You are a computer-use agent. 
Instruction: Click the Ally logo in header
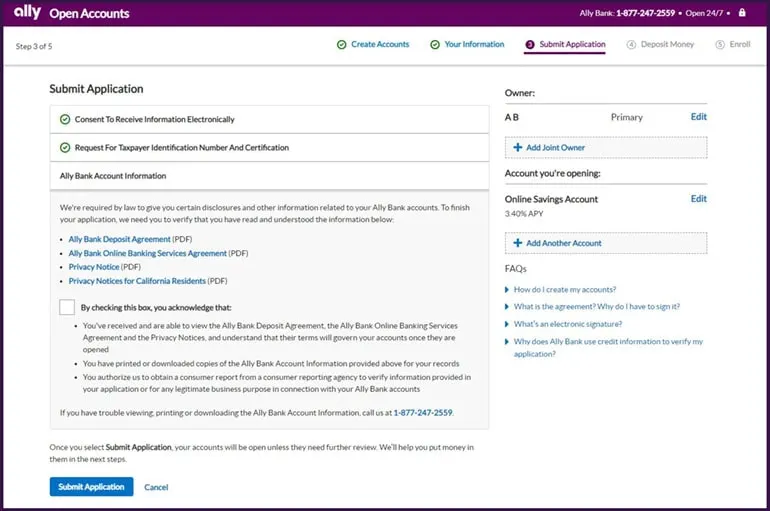[x=27, y=13]
